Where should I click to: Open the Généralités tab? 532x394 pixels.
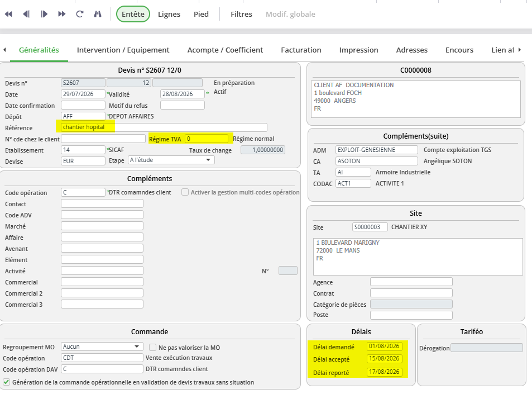pos(39,50)
